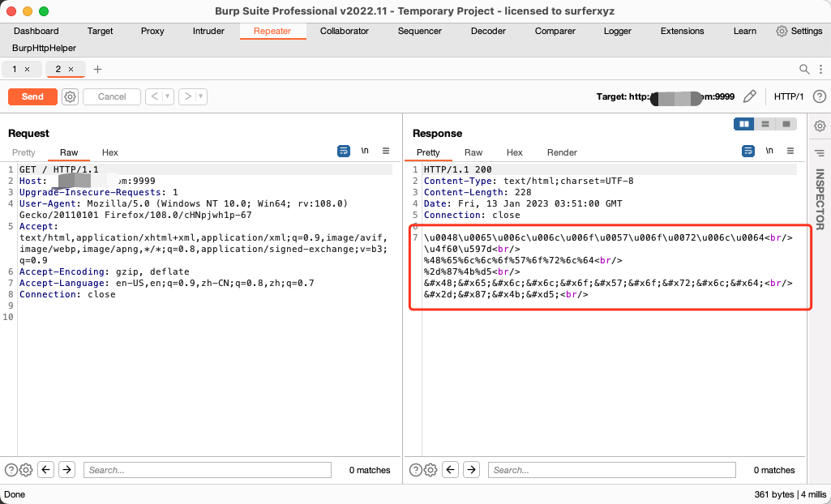The image size is (831, 504).
Task: Focus the Request search field
Action: click(x=208, y=470)
